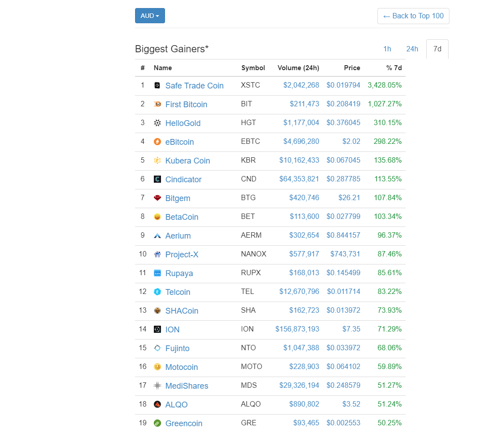Click the Telcoin blue hexagon icon
Viewport: 504px width, 432px height.
pos(157,292)
